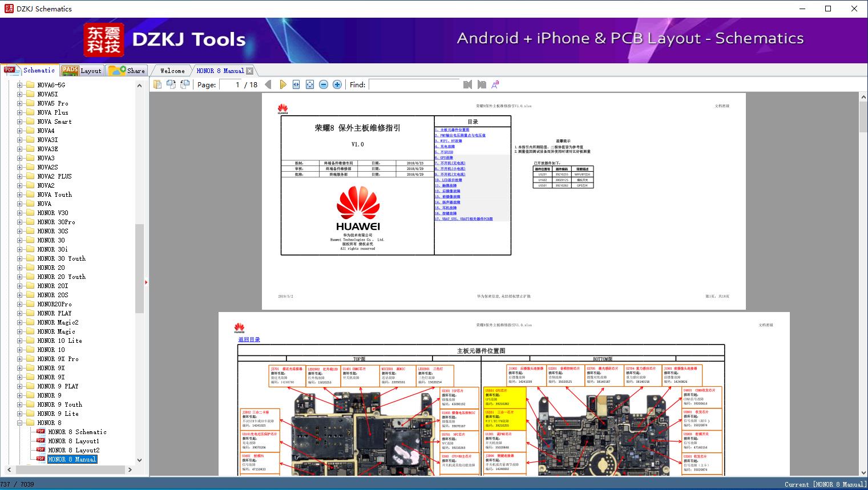Viewport: 868px width, 490px height.
Task: Click the PDF icon for HONOR 8 Layout1
Action: 41,441
